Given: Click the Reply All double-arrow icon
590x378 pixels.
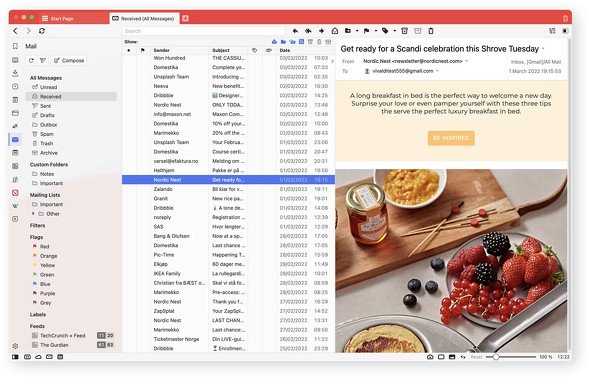Looking at the screenshot, I should tap(308, 31).
